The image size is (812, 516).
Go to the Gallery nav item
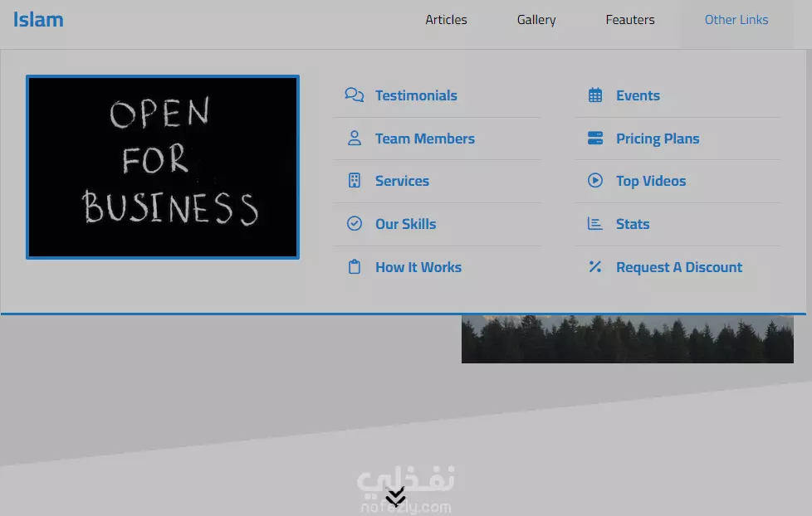tap(536, 20)
